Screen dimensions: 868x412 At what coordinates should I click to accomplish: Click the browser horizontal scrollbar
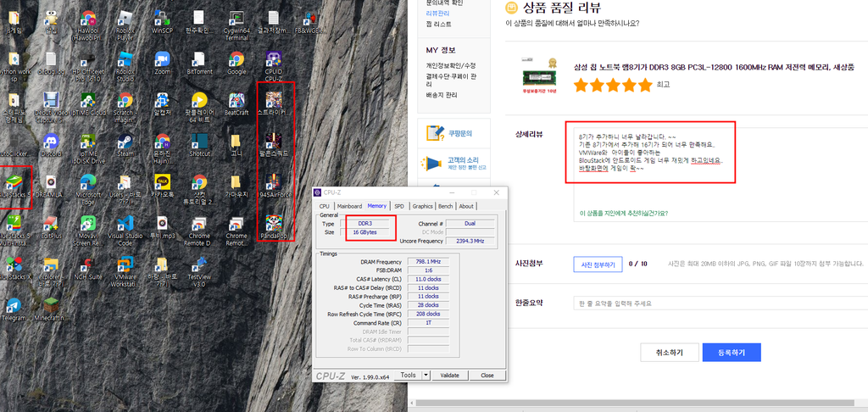(x=637, y=404)
